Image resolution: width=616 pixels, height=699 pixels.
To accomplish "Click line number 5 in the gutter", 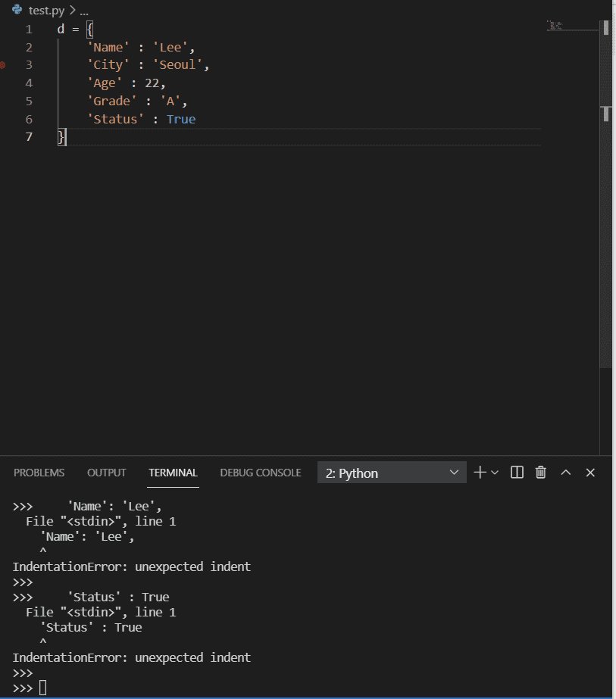I will click(29, 101).
